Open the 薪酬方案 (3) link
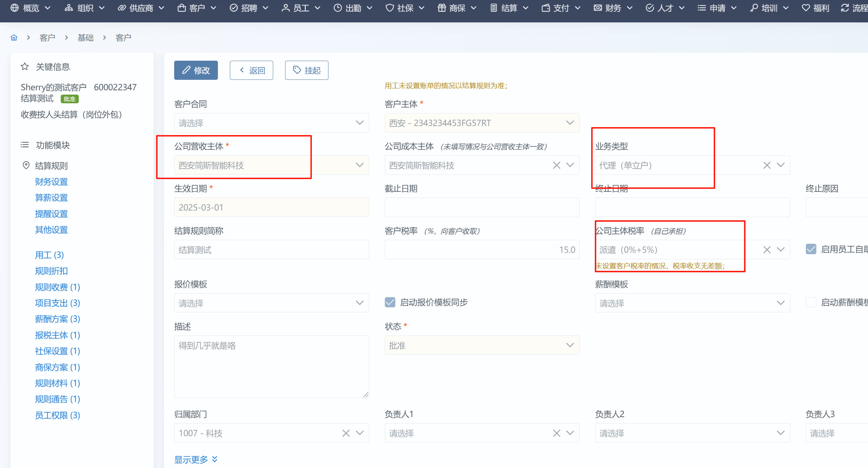This screenshot has width=868, height=468. [57, 319]
